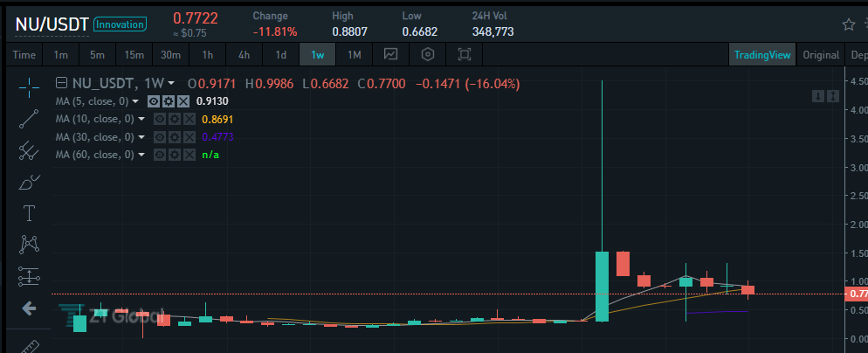Expand MA (10, close, 0) dropdown
The width and height of the screenshot is (868, 353).
(141, 120)
